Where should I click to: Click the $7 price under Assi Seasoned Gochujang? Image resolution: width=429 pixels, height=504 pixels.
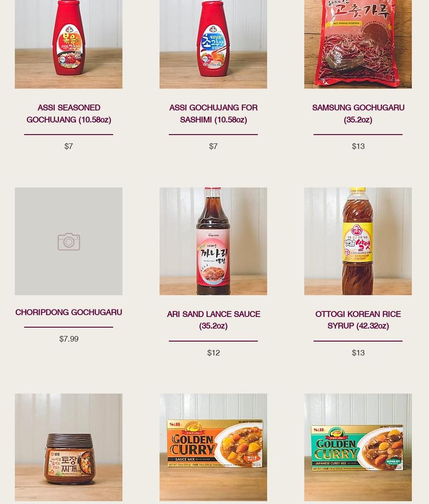click(69, 146)
